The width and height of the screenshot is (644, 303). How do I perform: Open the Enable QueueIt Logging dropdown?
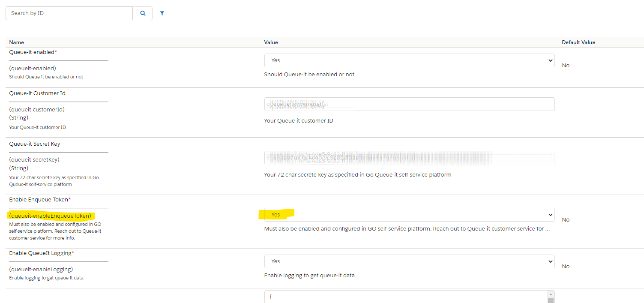point(409,261)
